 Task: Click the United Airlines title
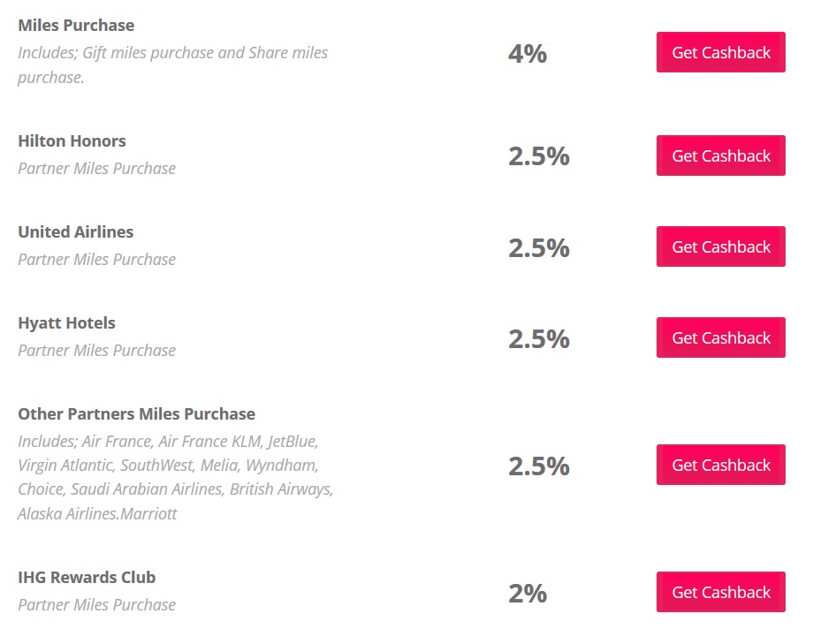tap(75, 231)
